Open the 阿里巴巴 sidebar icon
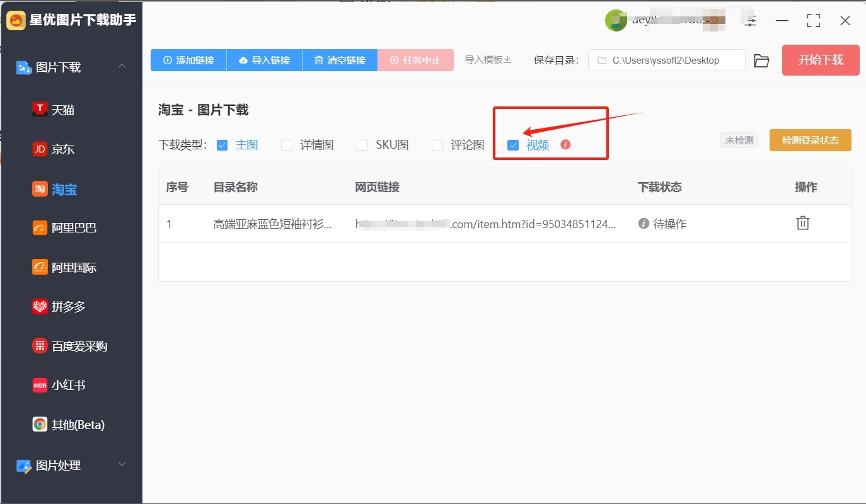The width and height of the screenshot is (866, 504). (x=40, y=228)
